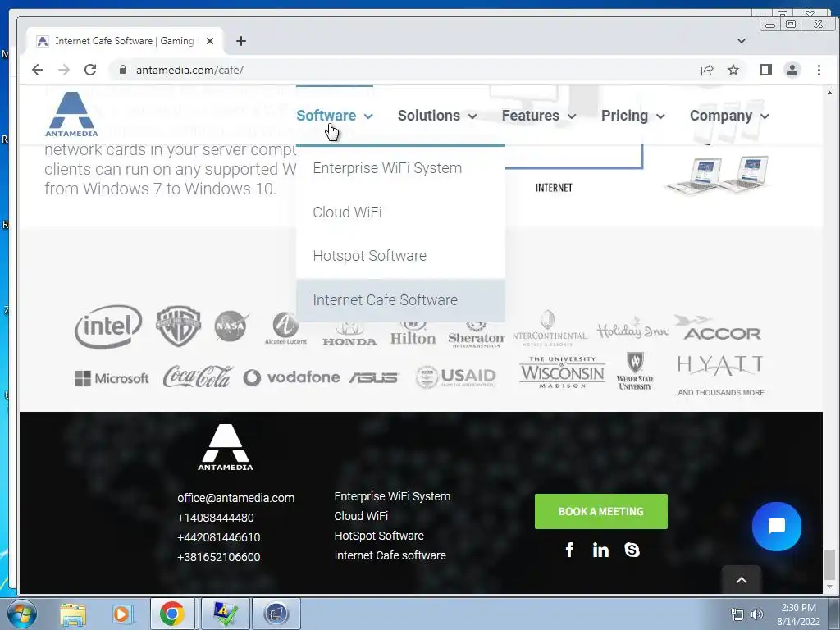Open Chrome three-dot menu
The height and width of the screenshot is (630, 840).
point(819,70)
